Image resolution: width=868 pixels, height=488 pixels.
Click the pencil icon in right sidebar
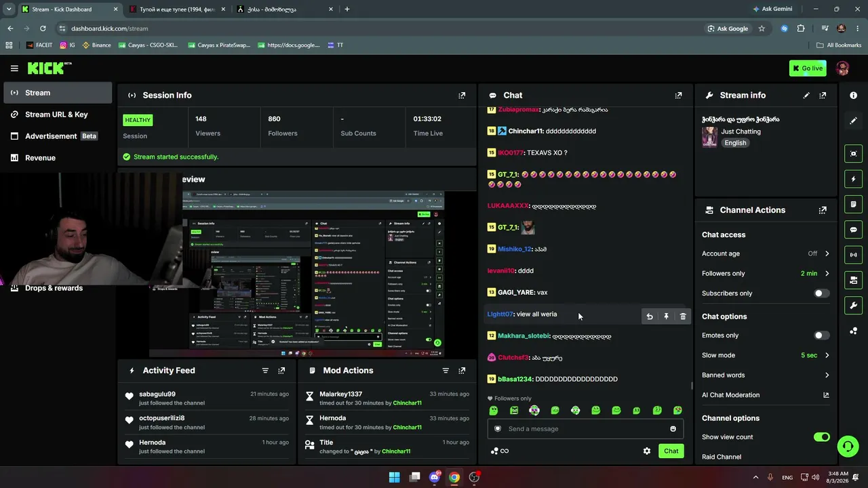(853, 121)
